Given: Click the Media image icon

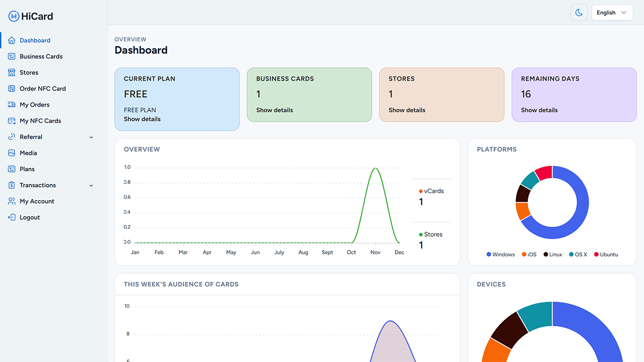Looking at the screenshot, I should [x=12, y=153].
